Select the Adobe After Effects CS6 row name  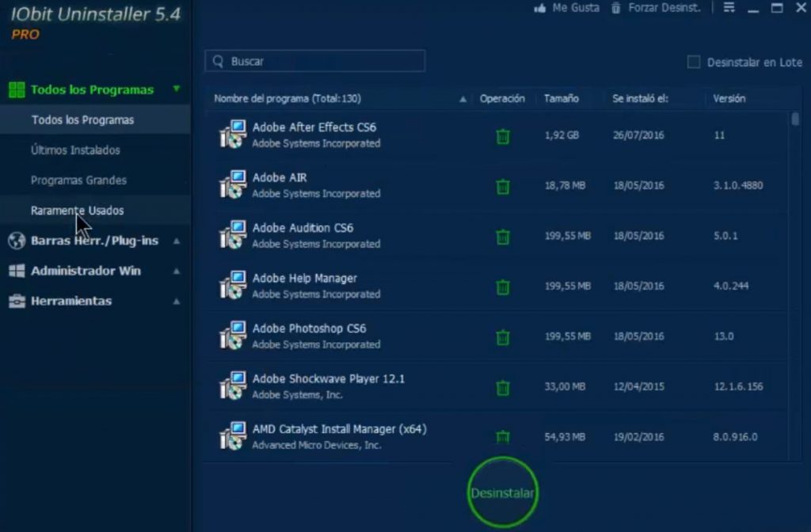(x=314, y=127)
